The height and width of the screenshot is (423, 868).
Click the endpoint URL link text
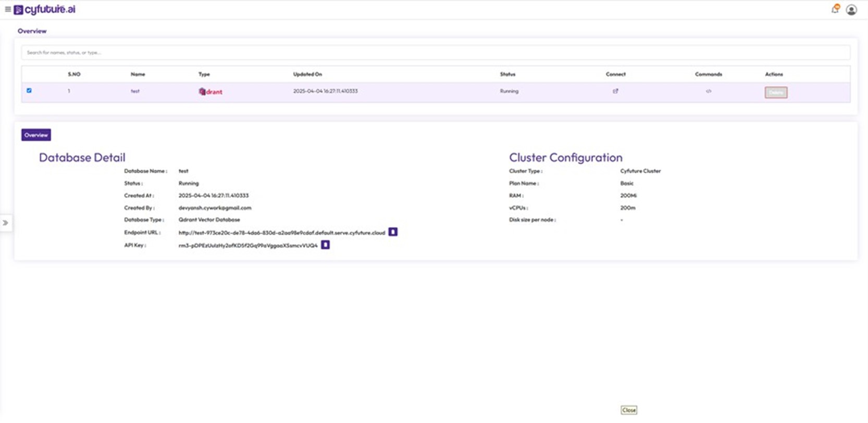point(281,233)
